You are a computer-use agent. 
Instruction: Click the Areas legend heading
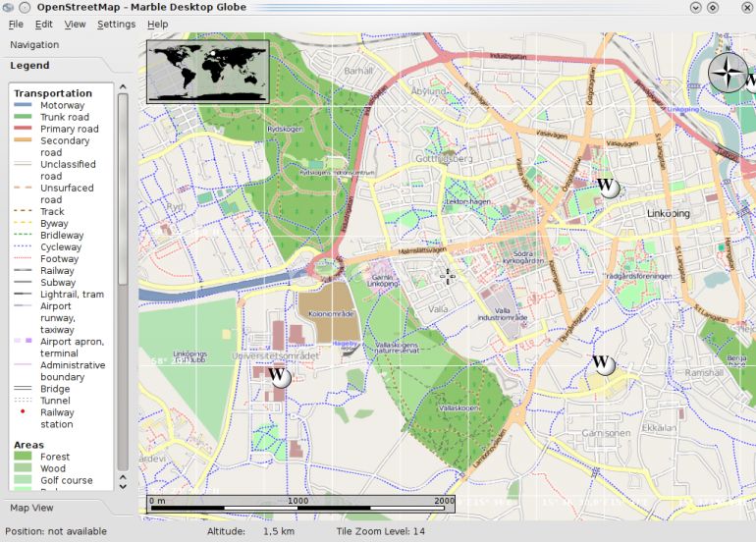(28, 445)
